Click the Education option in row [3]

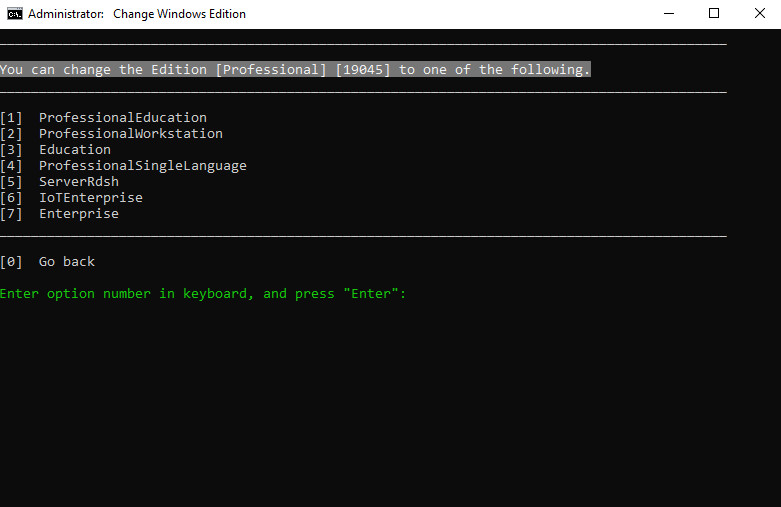[x=75, y=149]
